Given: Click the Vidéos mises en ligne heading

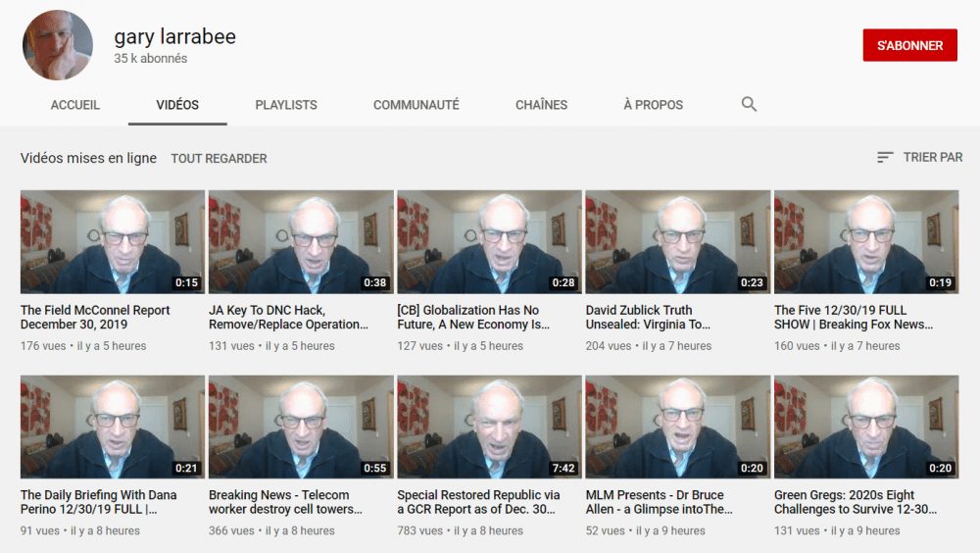Looking at the screenshot, I should click(88, 158).
